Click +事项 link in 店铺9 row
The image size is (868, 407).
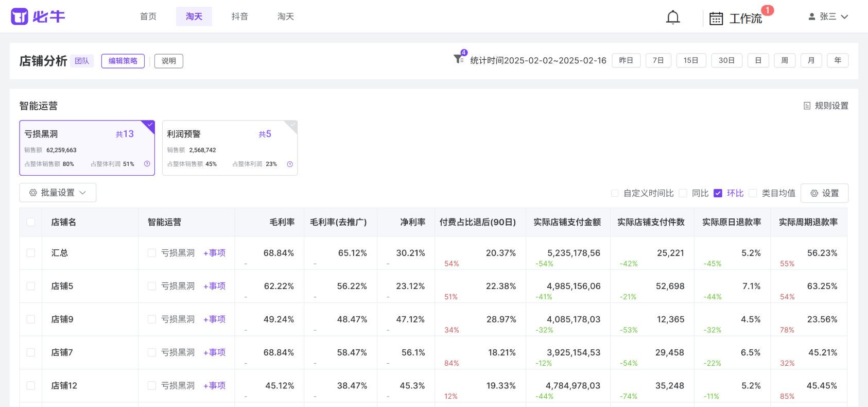point(215,319)
